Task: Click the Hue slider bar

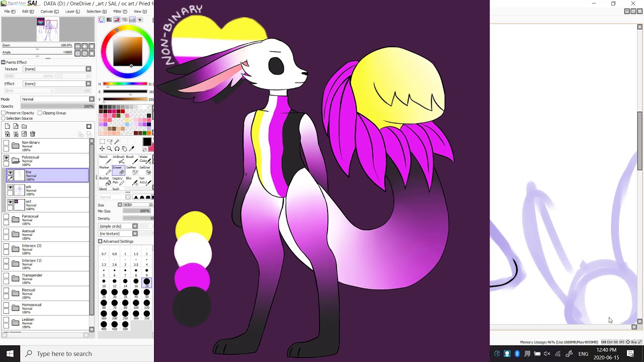Action: tap(125, 84)
